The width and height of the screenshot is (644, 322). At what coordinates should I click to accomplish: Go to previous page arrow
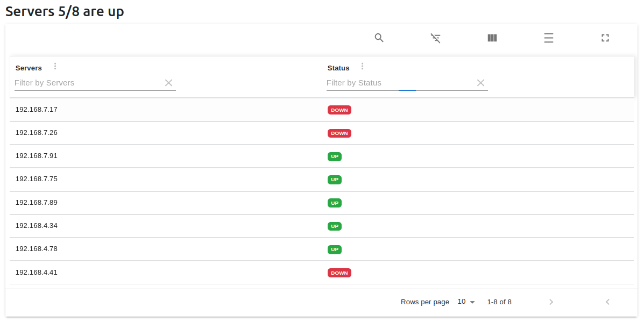click(x=607, y=302)
